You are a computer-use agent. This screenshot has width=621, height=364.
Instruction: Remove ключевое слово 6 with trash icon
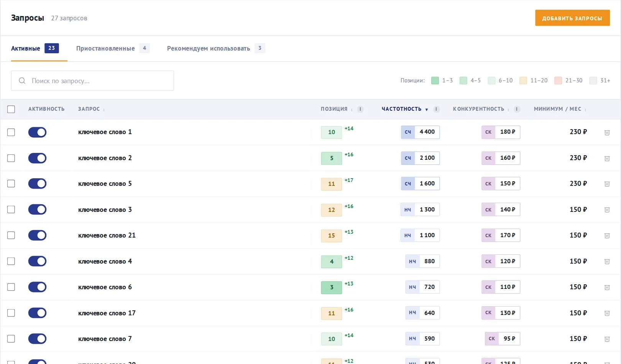(x=607, y=287)
